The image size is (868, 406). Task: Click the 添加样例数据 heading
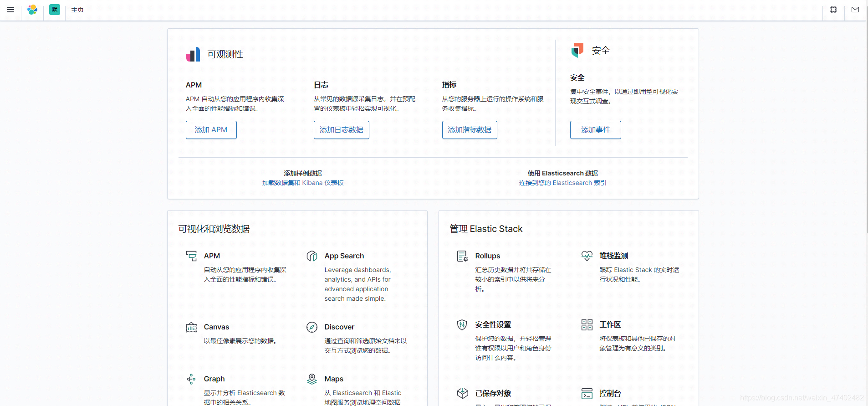[303, 173]
